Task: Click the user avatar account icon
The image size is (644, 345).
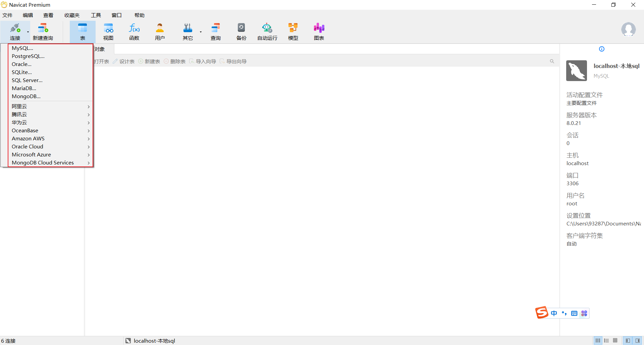Action: click(x=628, y=29)
